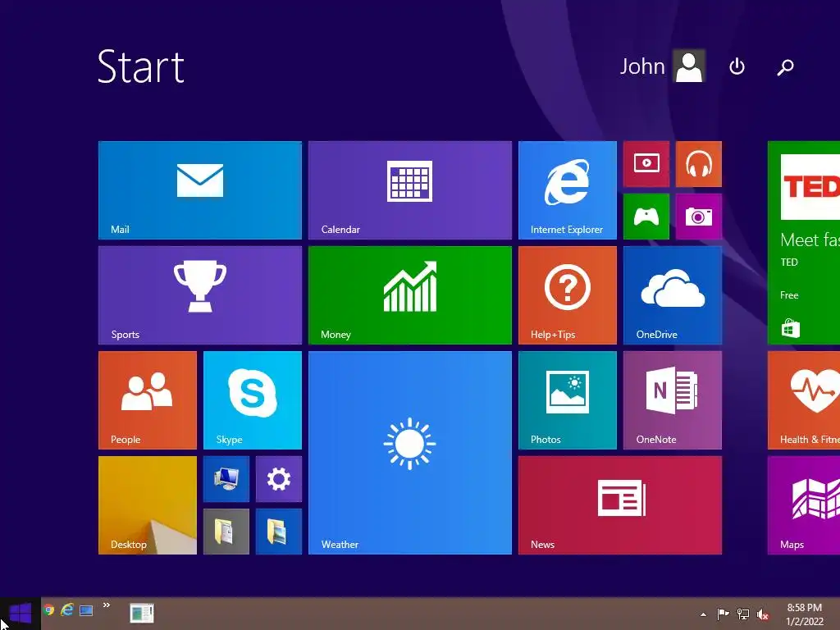Open the Maps tile

pos(804,505)
